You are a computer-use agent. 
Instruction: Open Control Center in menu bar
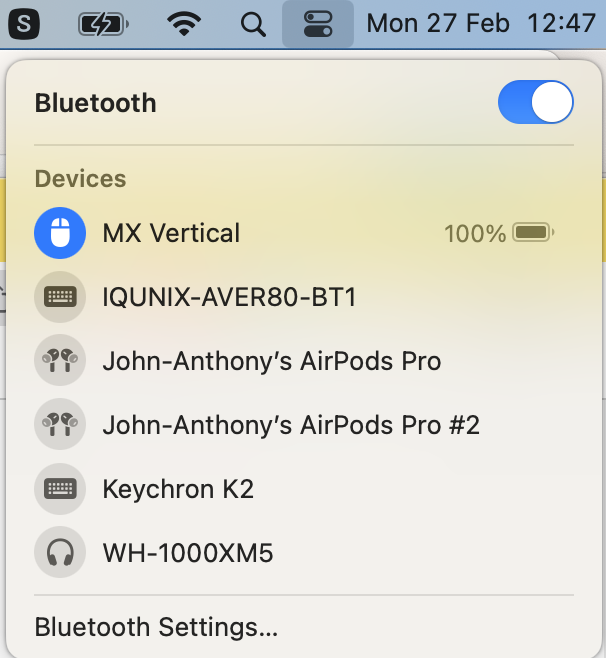click(x=318, y=24)
